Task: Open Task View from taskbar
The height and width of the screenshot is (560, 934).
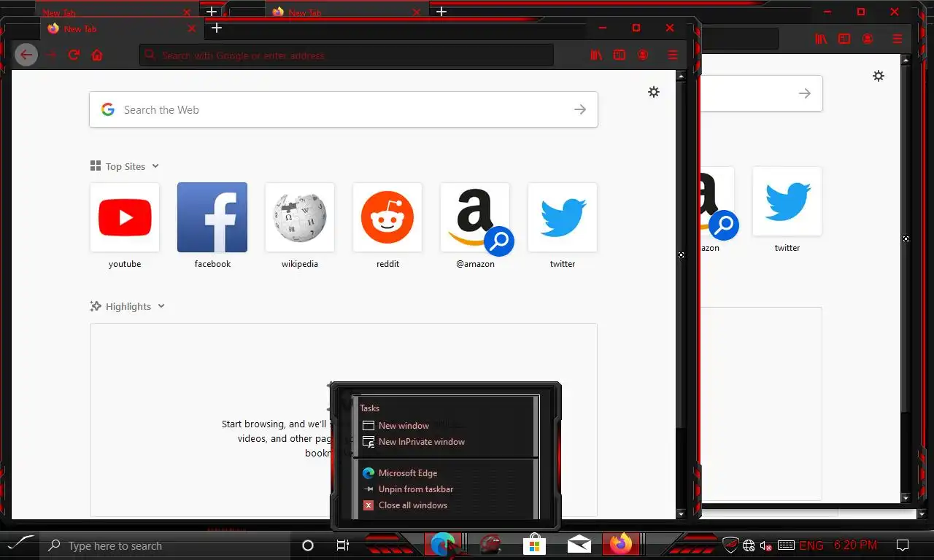Action: point(342,545)
